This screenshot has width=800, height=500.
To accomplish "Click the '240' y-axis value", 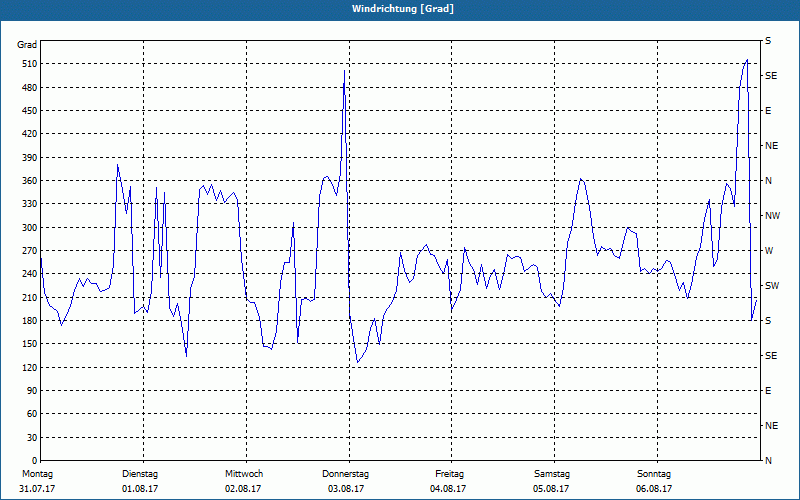I will (x=30, y=274).
